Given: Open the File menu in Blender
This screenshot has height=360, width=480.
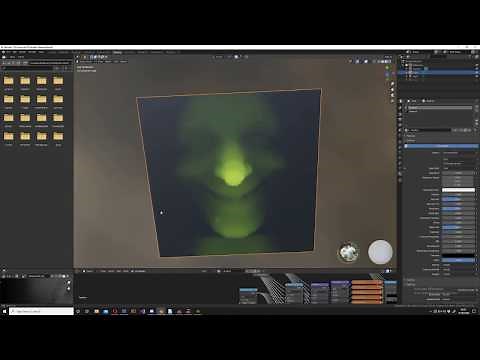Looking at the screenshot, I should 9,52.
